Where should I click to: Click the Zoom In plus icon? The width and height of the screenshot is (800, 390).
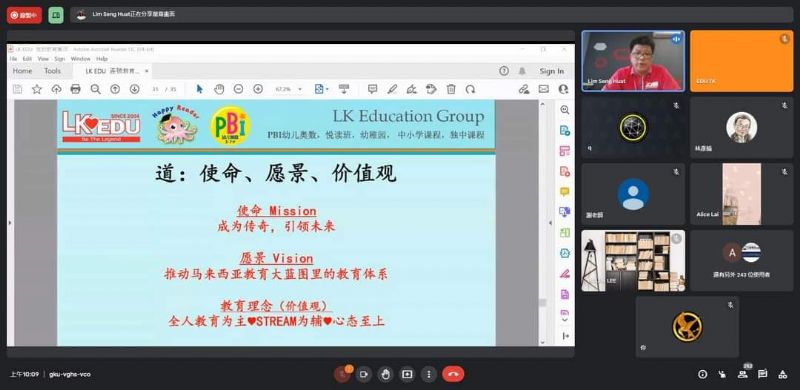[258, 89]
